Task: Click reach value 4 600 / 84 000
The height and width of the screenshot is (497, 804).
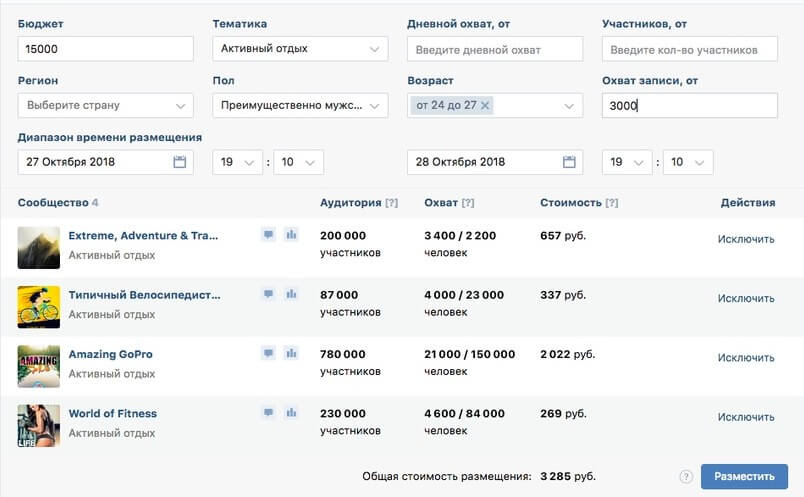Action: tap(465, 413)
